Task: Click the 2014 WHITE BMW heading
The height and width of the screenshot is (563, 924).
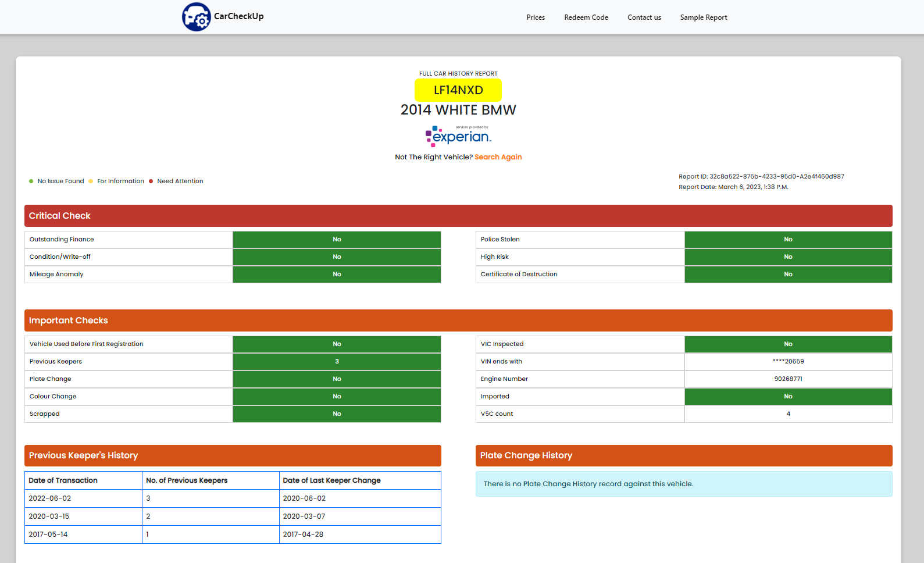Action: (458, 110)
